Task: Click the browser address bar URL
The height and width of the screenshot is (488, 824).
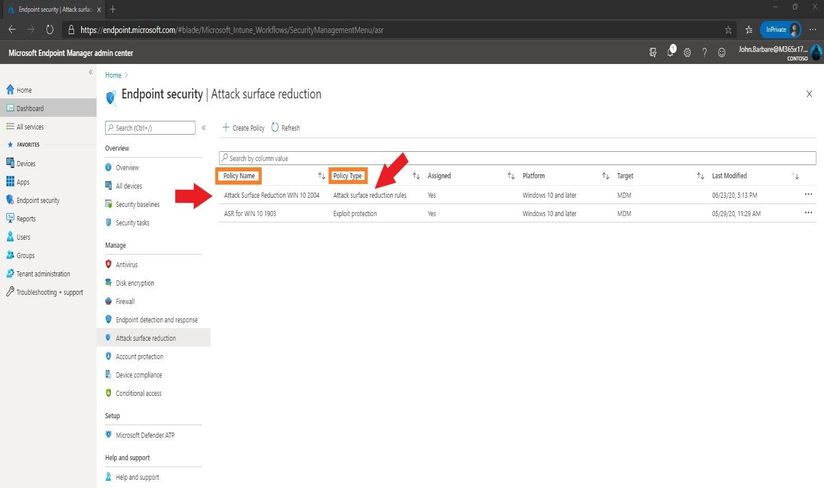Action: click(x=232, y=30)
